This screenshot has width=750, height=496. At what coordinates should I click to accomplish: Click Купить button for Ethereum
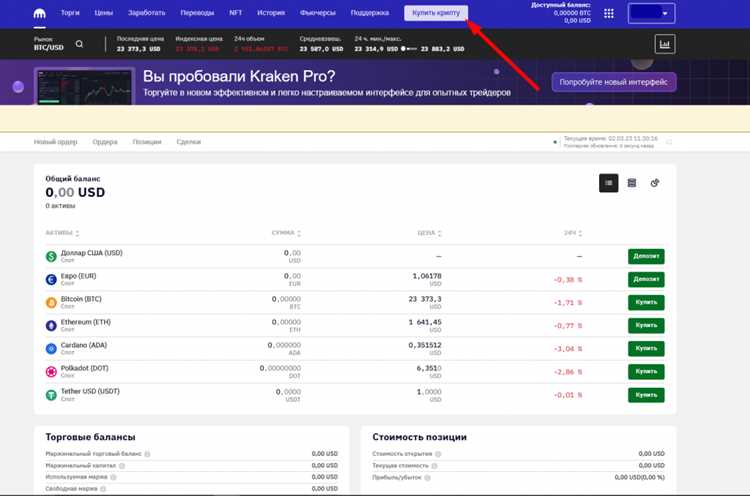[646, 326]
